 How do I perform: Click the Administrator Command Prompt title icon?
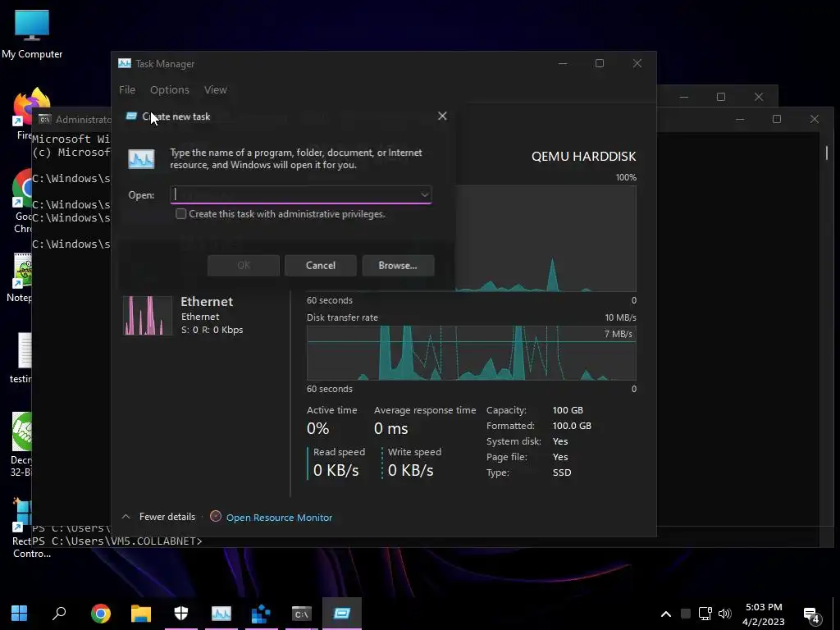tap(45, 119)
